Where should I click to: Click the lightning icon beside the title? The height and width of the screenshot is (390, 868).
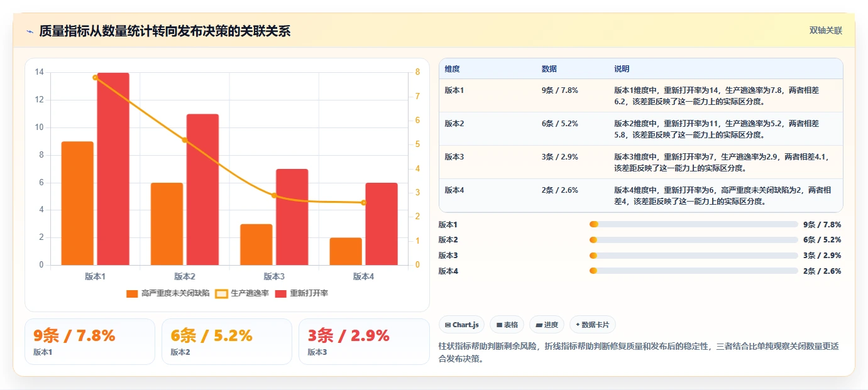tap(30, 31)
